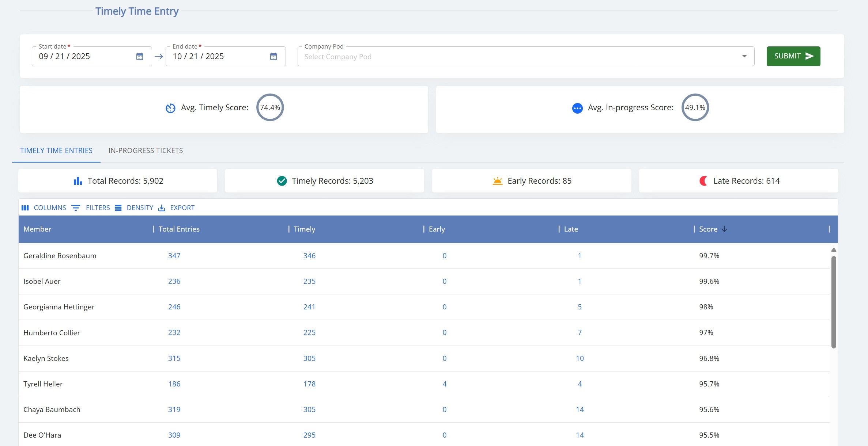Open the Start date calendar picker icon
Viewport: 868px width, 446px height.
tap(140, 56)
